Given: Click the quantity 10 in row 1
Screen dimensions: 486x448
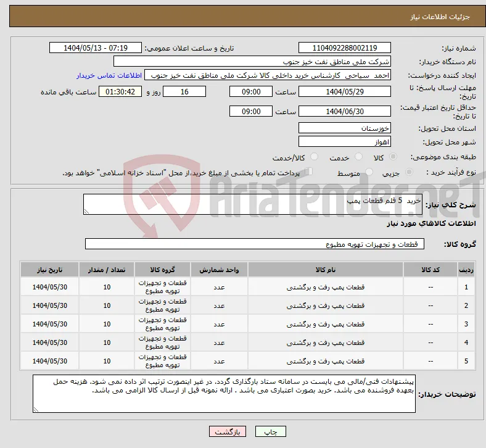Looking at the screenshot, I should pyautogui.click(x=107, y=287).
